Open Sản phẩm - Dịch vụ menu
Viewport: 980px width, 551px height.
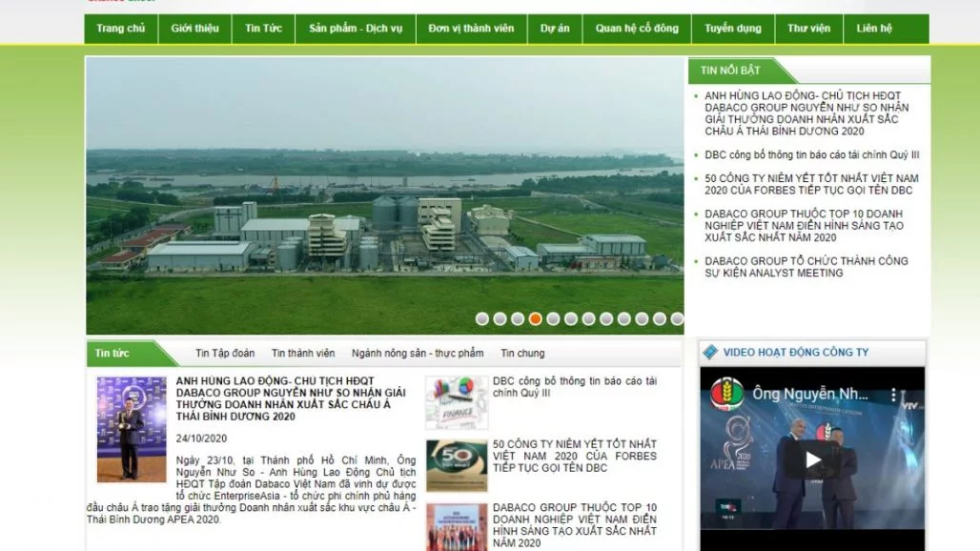356,29
